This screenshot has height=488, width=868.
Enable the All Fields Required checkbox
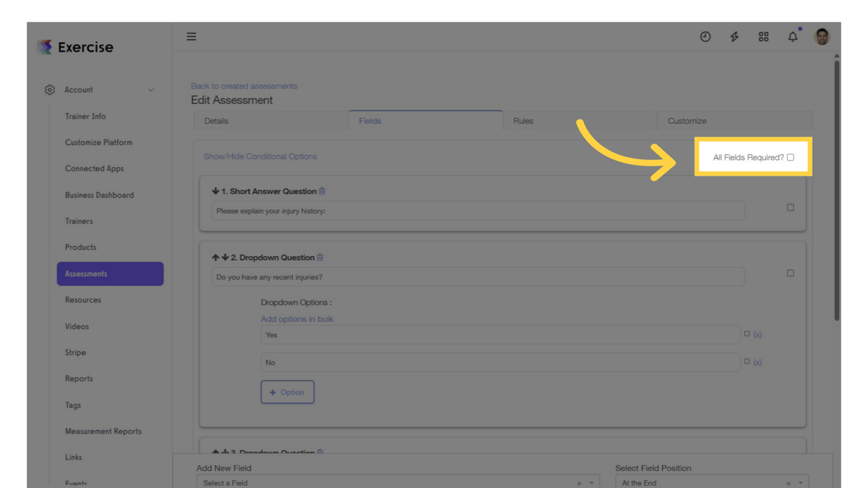pos(790,157)
